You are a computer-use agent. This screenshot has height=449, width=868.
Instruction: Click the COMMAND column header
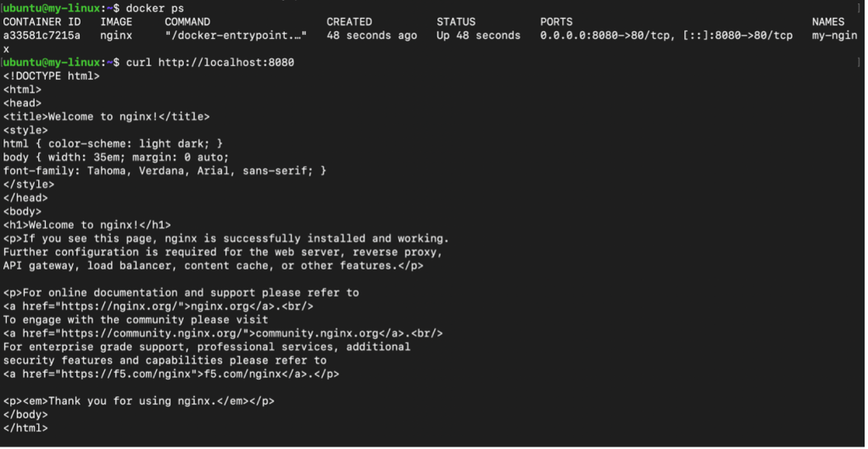pos(187,22)
